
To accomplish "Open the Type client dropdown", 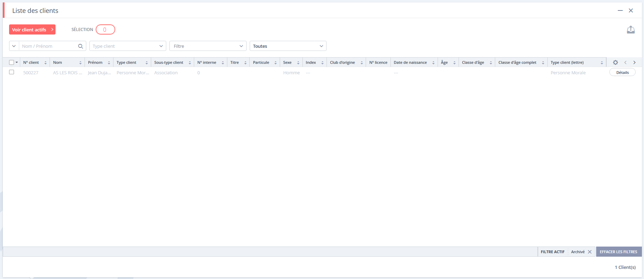I will [x=128, y=46].
